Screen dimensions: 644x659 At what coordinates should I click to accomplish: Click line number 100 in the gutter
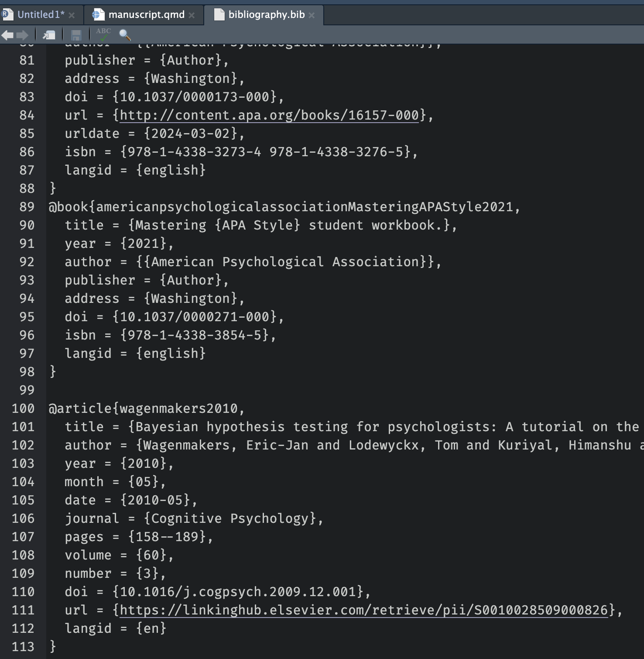pyautogui.click(x=23, y=408)
